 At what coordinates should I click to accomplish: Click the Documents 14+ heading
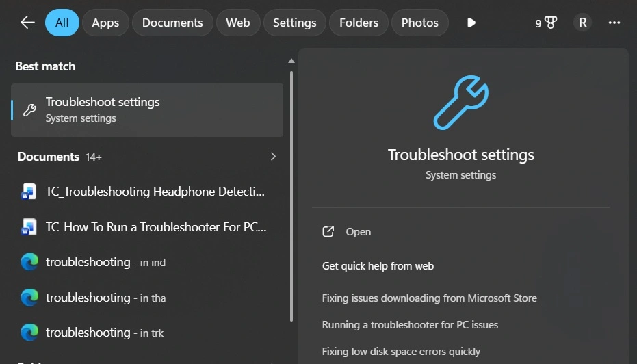[60, 157]
